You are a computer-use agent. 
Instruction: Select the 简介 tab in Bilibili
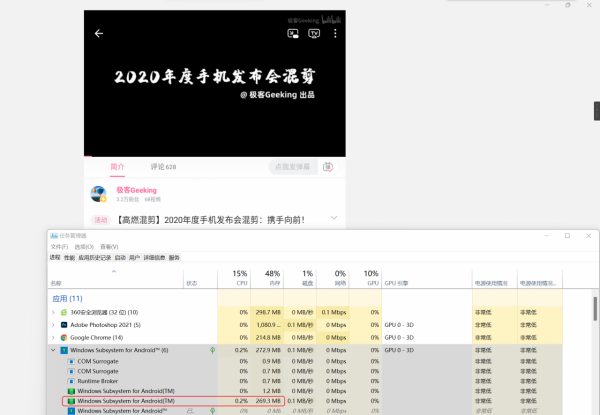click(x=117, y=167)
